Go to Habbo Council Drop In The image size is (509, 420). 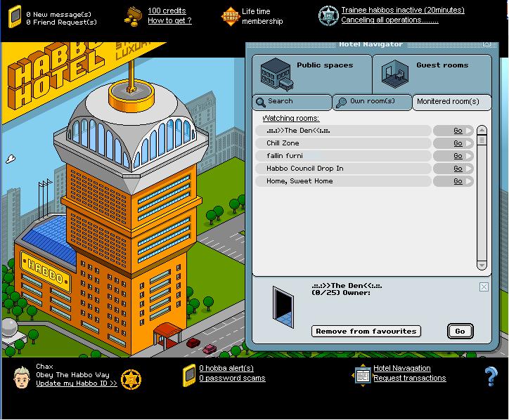(x=453, y=169)
